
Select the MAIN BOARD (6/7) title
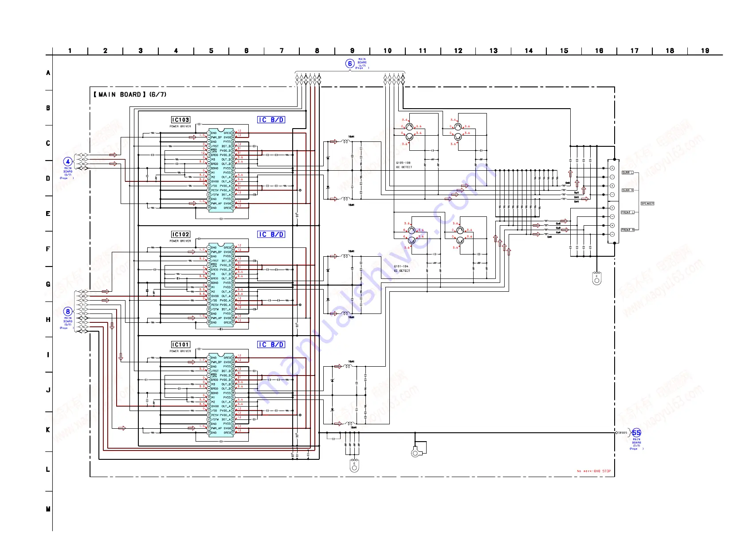click(129, 94)
